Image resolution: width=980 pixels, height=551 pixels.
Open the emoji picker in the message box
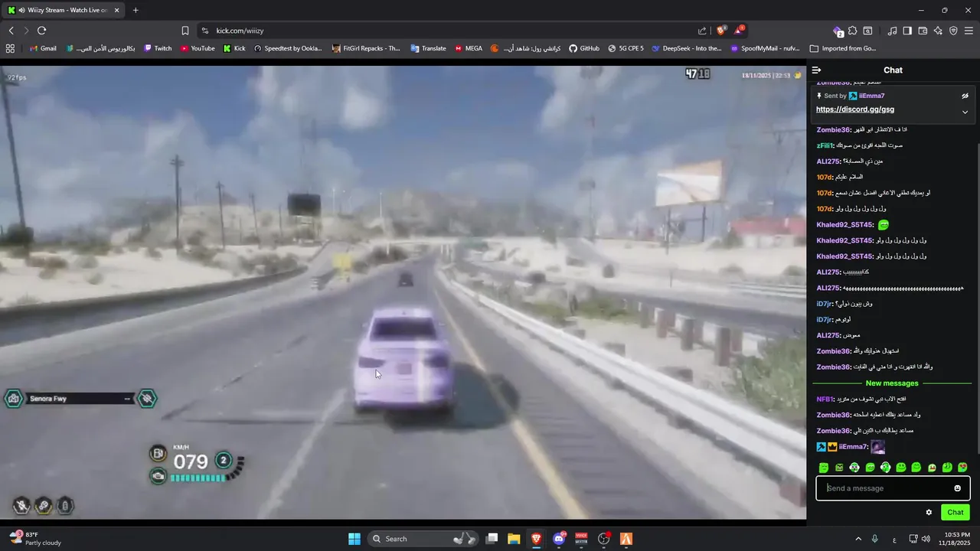[x=957, y=488]
